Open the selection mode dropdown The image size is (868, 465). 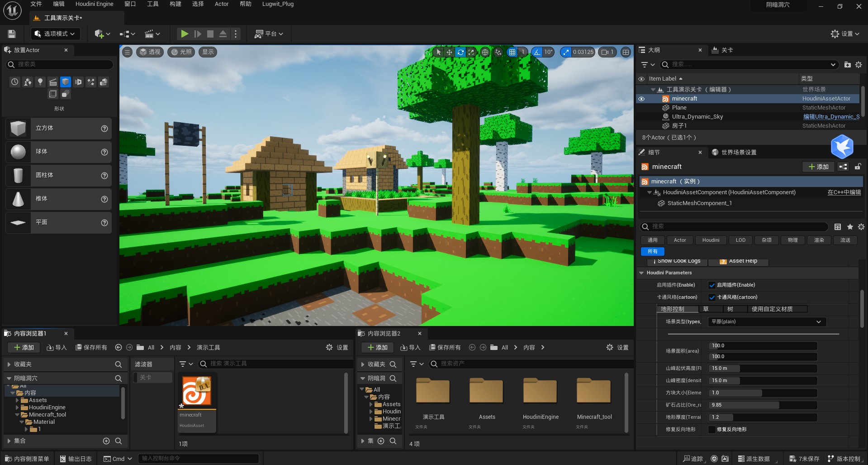tap(55, 34)
